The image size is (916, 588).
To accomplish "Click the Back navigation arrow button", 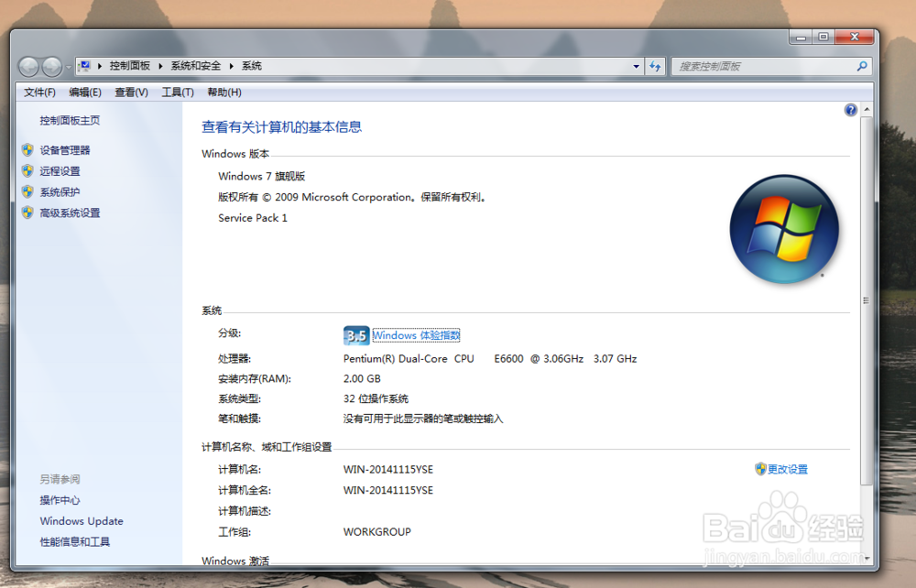I will pyautogui.click(x=28, y=67).
